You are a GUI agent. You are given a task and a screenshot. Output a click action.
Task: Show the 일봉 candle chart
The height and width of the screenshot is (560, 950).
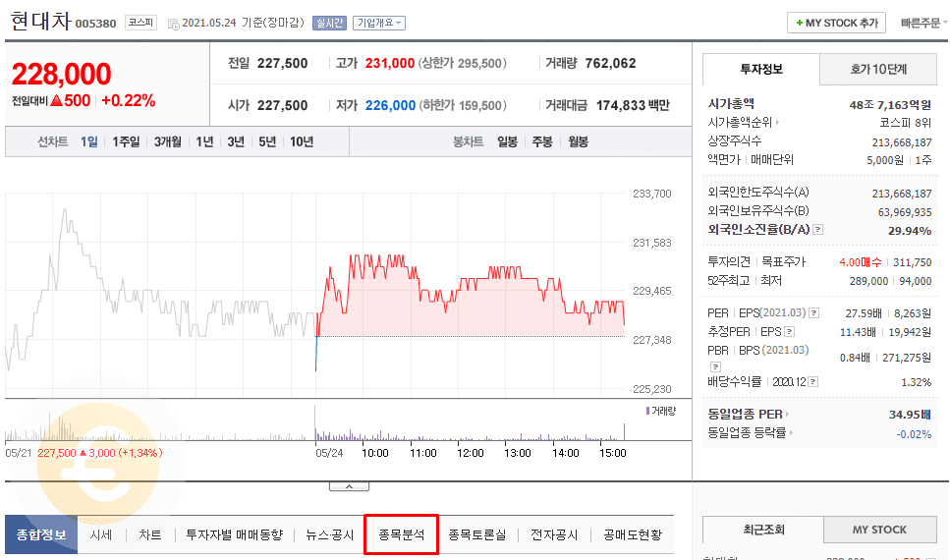pos(508,141)
